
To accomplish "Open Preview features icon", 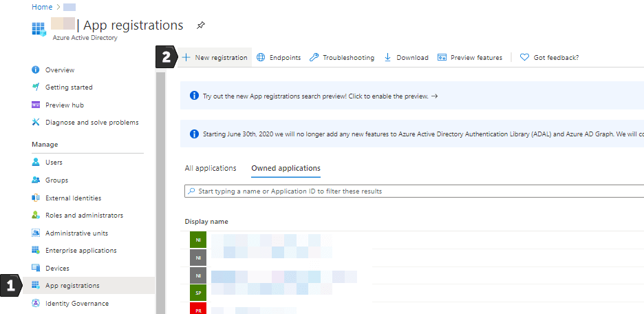I will coord(442,58).
